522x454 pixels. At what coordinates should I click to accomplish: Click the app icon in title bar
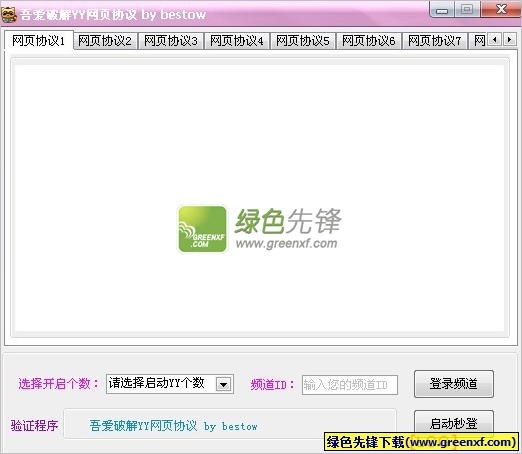(x=9, y=15)
